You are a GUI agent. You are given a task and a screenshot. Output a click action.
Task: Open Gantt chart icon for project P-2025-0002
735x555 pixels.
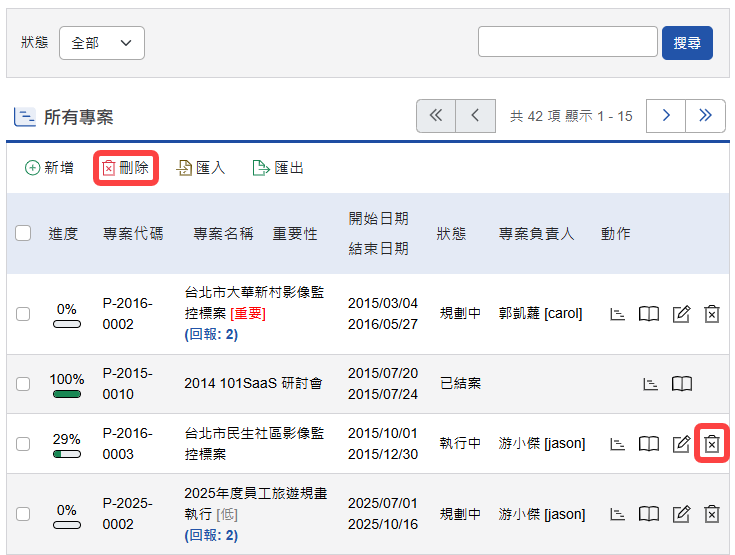click(x=618, y=514)
